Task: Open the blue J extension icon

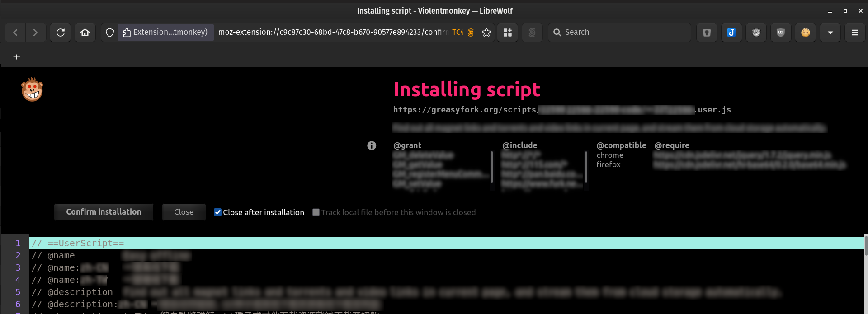Action: (731, 33)
